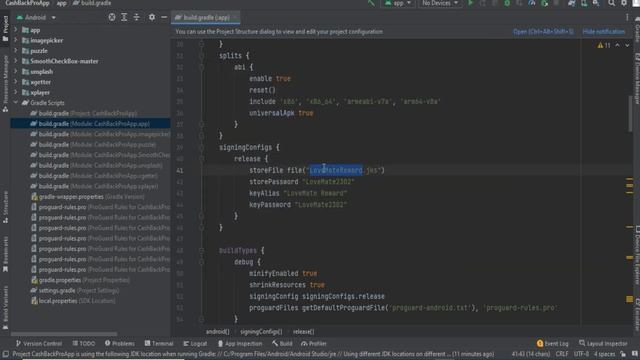Click release{} breadcrumb item
Viewport: 640px width, 360px height.
pyautogui.click(x=304, y=331)
